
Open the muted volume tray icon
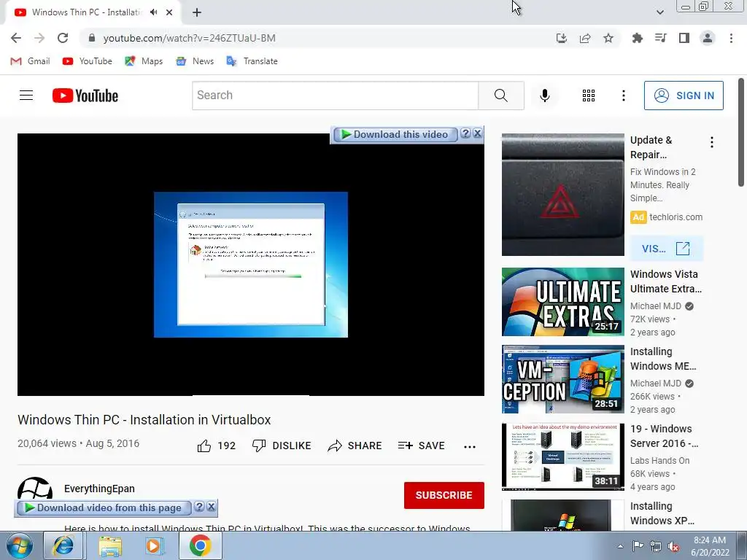point(673,547)
